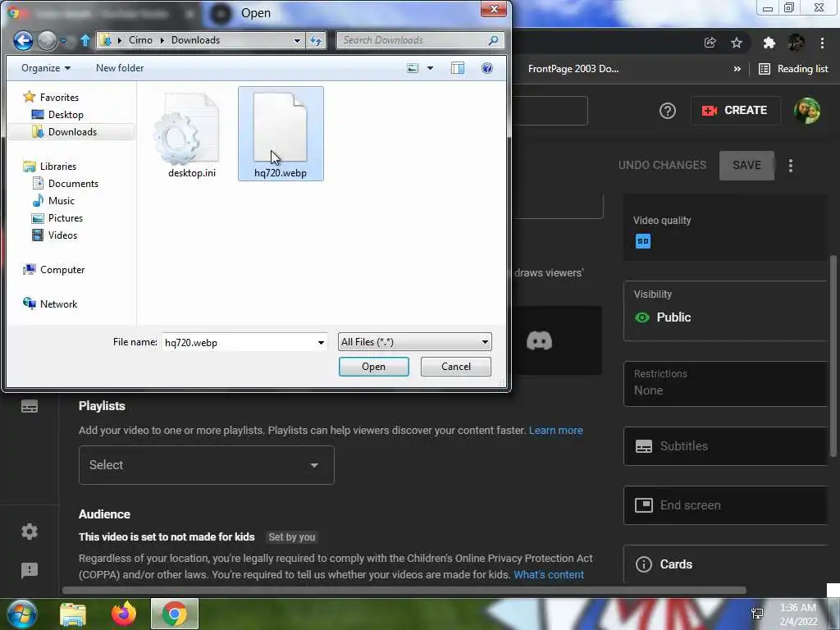Screen dimensions: 840x630
Task: Open Windows Explorer from the taskbar
Action: (73, 614)
